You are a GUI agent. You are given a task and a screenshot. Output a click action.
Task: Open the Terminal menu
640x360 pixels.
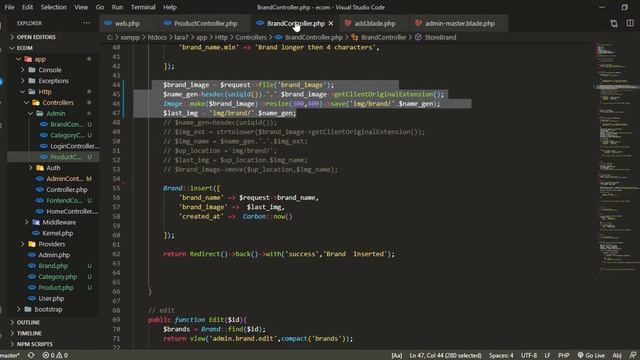click(143, 7)
